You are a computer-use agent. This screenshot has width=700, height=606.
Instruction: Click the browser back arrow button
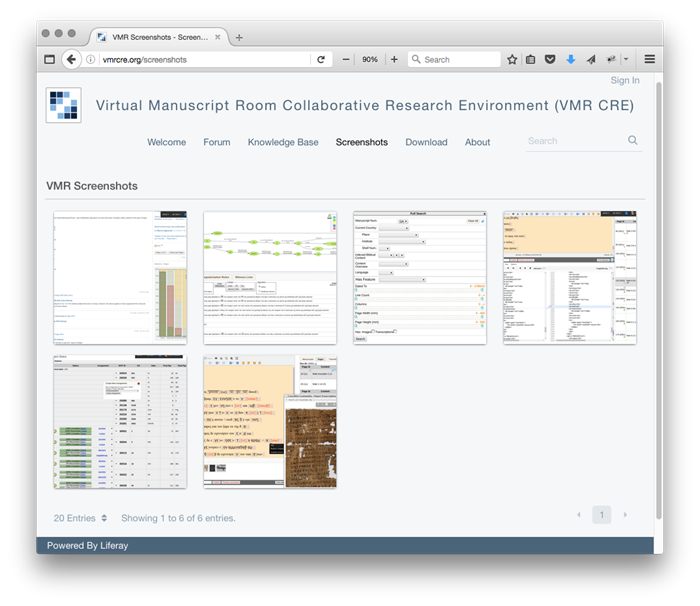click(71, 59)
